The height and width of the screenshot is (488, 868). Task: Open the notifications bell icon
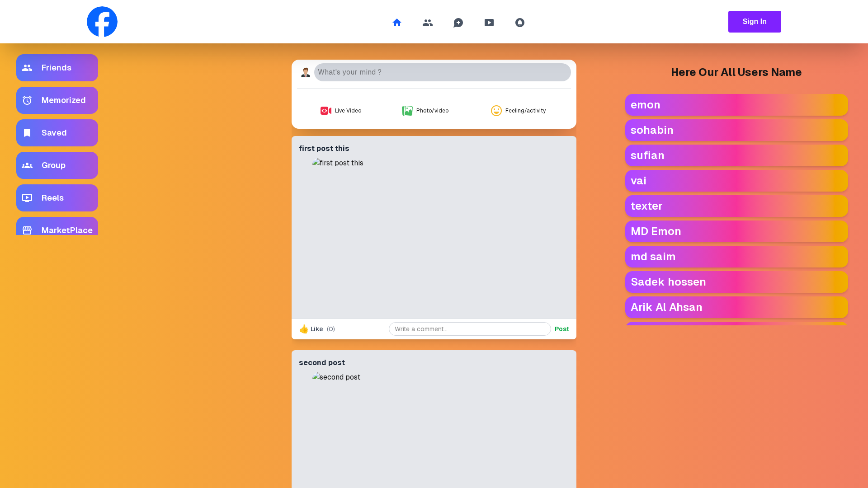pyautogui.click(x=520, y=23)
